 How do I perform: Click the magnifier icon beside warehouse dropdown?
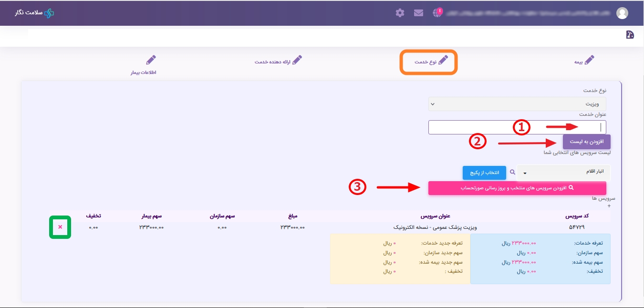pos(512,172)
